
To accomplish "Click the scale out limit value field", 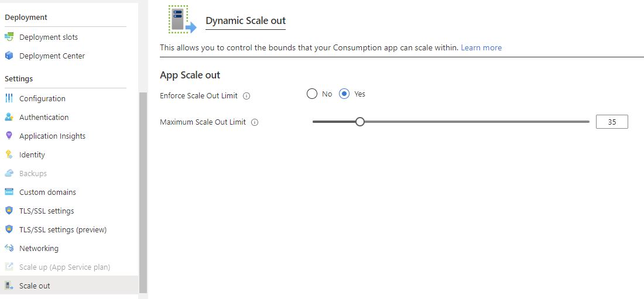I will coord(612,122).
